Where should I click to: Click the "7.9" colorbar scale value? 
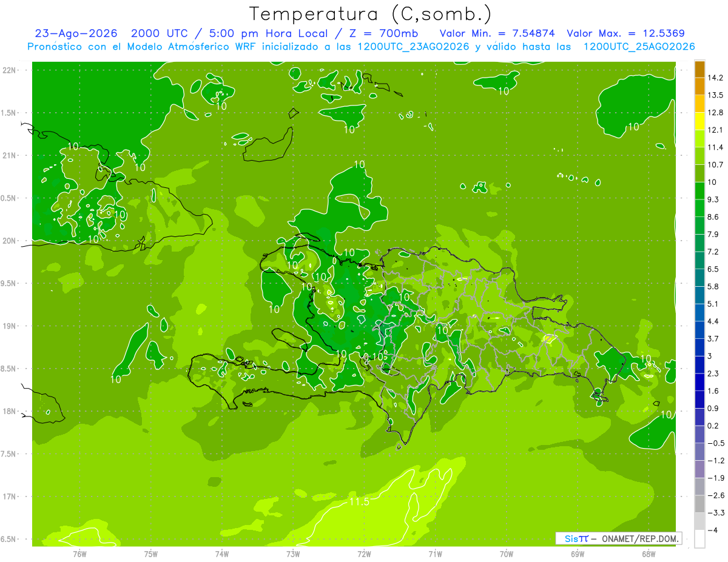click(x=713, y=234)
